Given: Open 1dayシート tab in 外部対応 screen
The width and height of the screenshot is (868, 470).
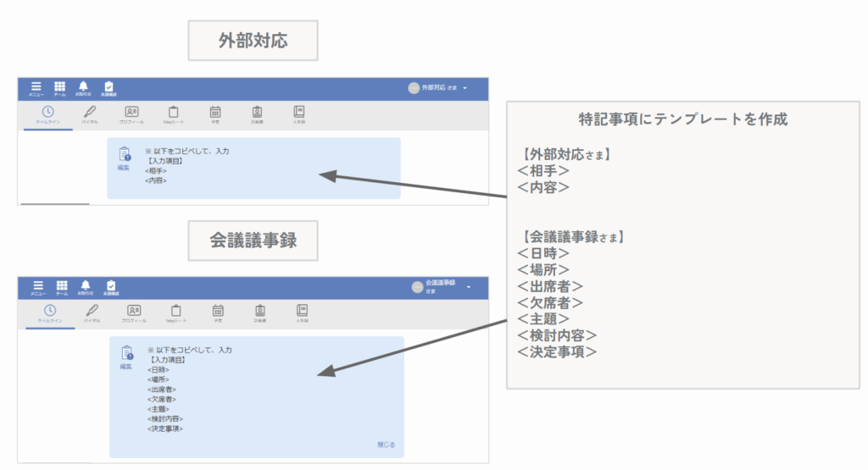Looking at the screenshot, I should click(173, 115).
